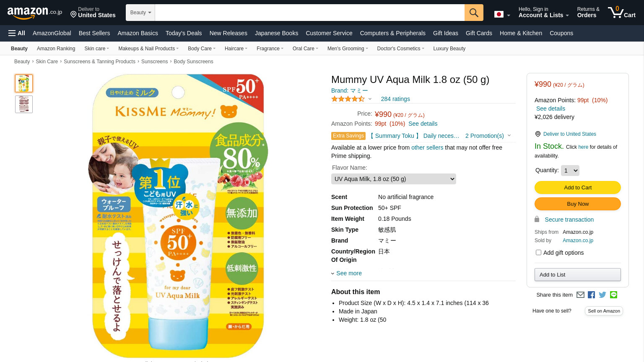The width and height of the screenshot is (644, 362).
Task: Click inside the search input field
Action: 310,13
